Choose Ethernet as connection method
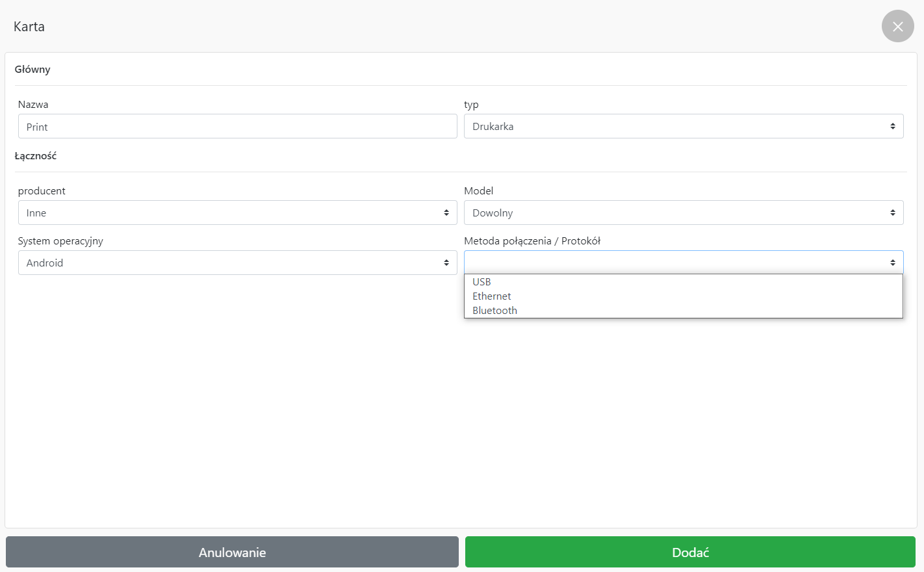This screenshot has width=924, height=572. tap(492, 296)
